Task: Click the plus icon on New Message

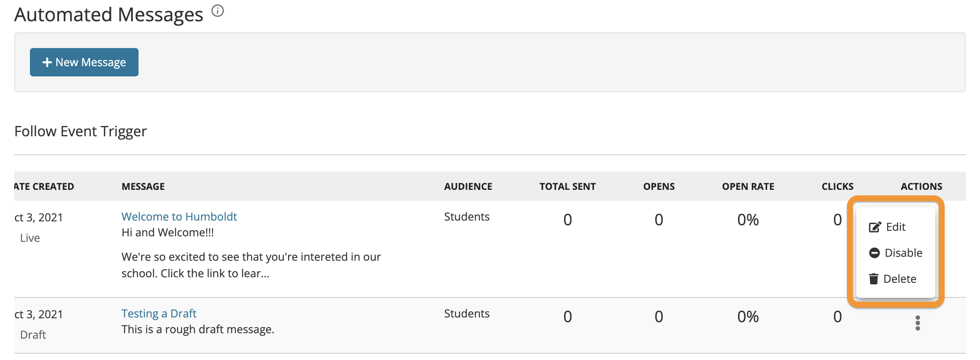Action: coord(47,62)
